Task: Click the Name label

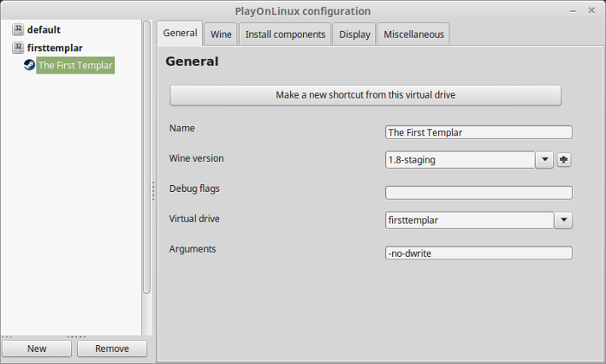Action: [x=182, y=128]
